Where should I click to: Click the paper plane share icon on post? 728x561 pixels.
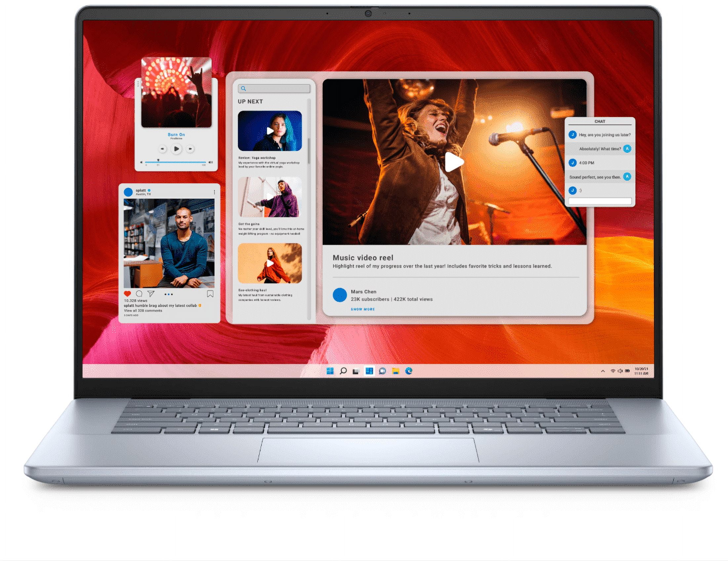[151, 294]
